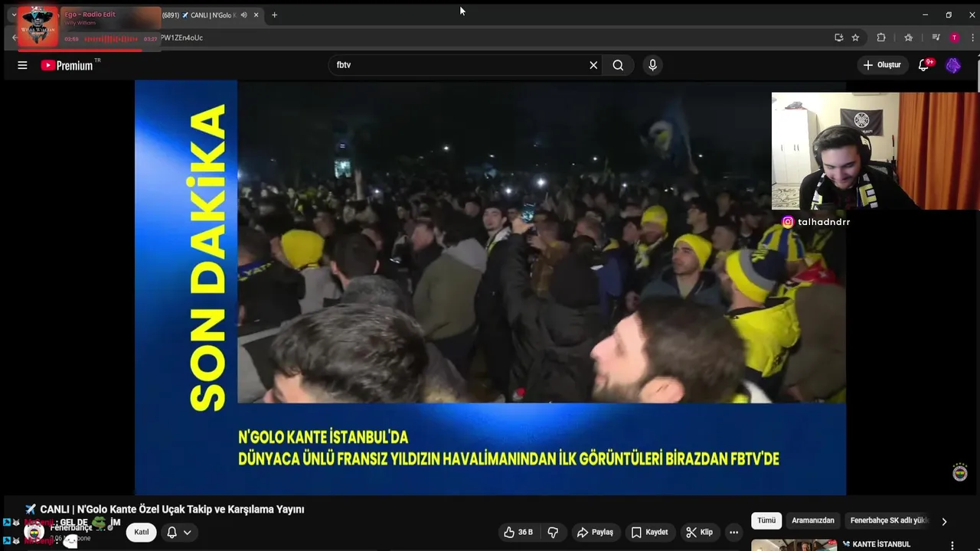Screen dimensions: 980x551
Task: Mute the tab via speaker icon
Action: tap(244, 15)
